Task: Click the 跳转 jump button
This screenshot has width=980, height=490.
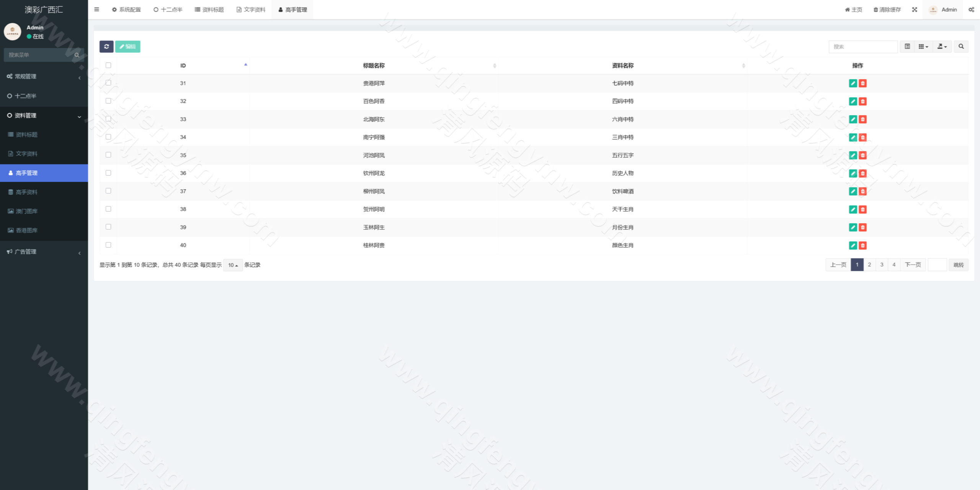Action: tap(958, 265)
